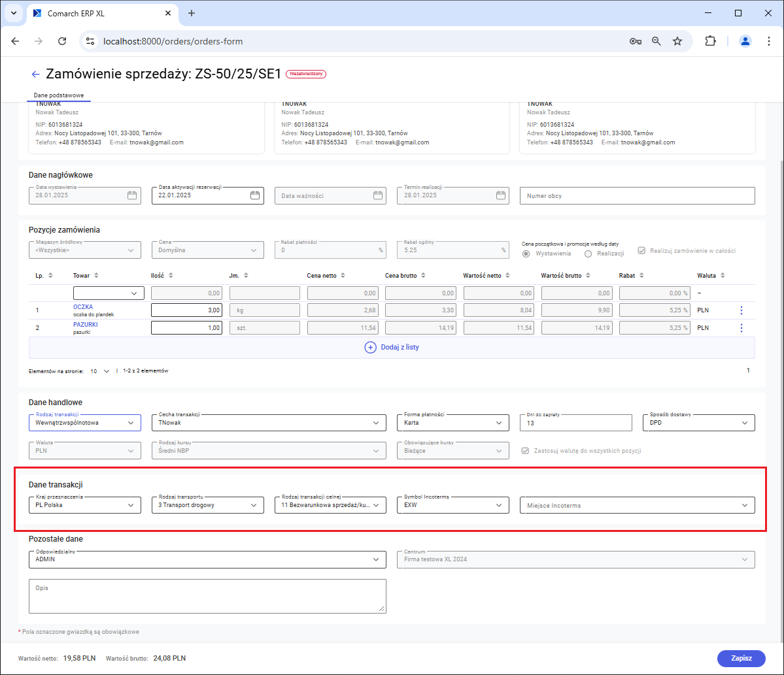Viewport: 784px width, 675px height.
Task: Open row actions menu for OCZKA
Action: tap(741, 310)
